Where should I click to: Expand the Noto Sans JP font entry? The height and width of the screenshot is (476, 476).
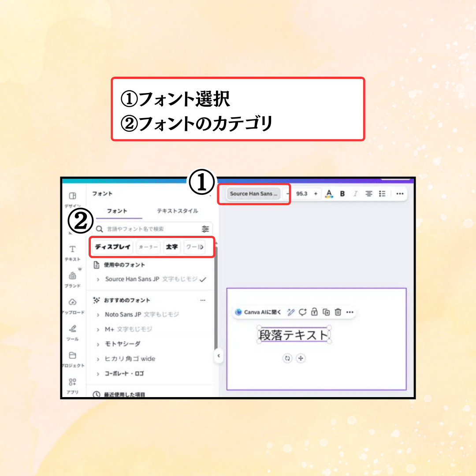[98, 315]
